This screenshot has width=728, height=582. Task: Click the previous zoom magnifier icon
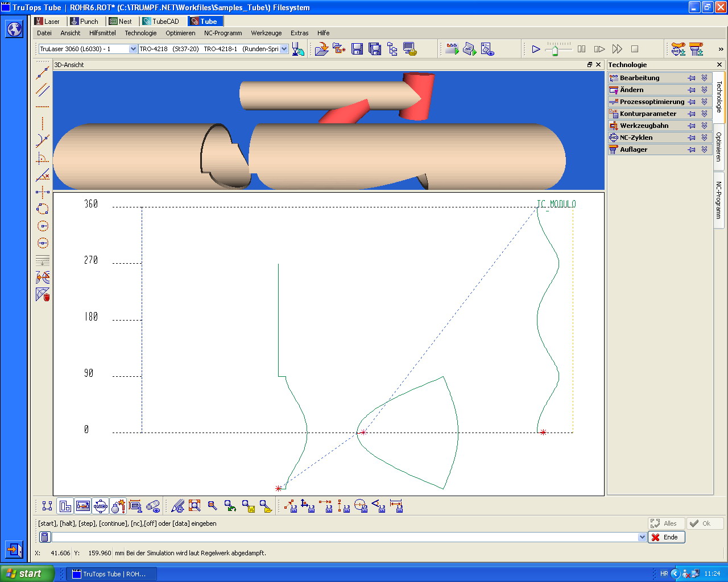click(x=230, y=506)
